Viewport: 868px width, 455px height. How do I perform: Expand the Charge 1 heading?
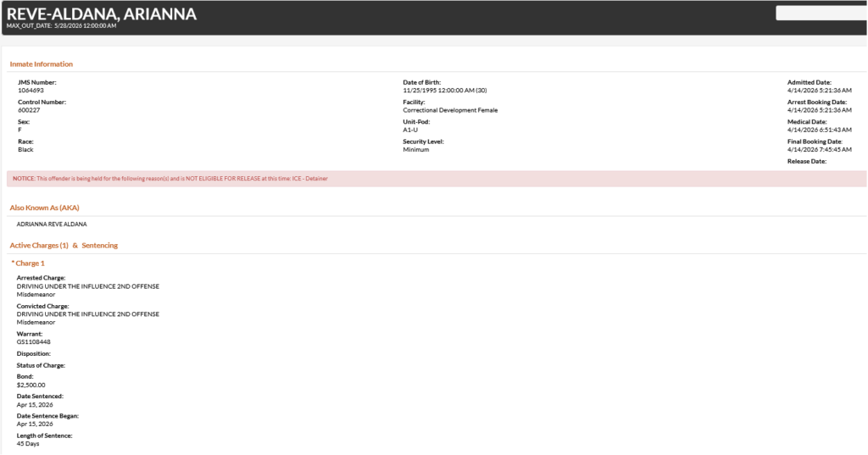[x=28, y=264]
